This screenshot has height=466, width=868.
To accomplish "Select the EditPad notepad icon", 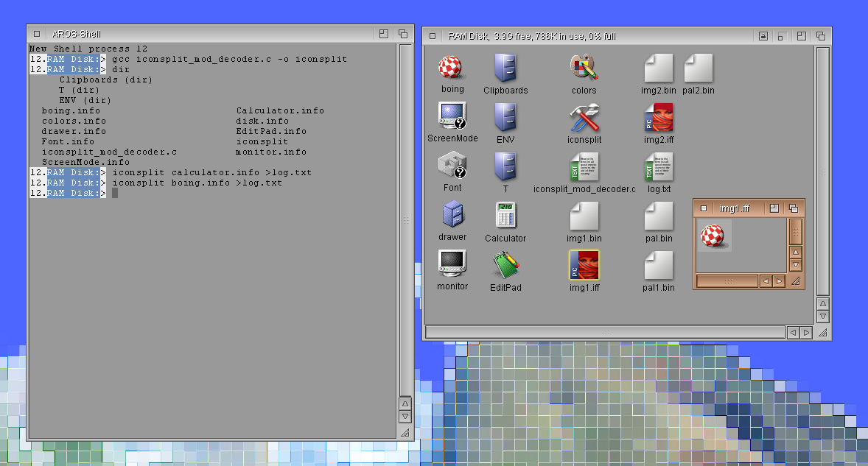I will click(x=505, y=265).
